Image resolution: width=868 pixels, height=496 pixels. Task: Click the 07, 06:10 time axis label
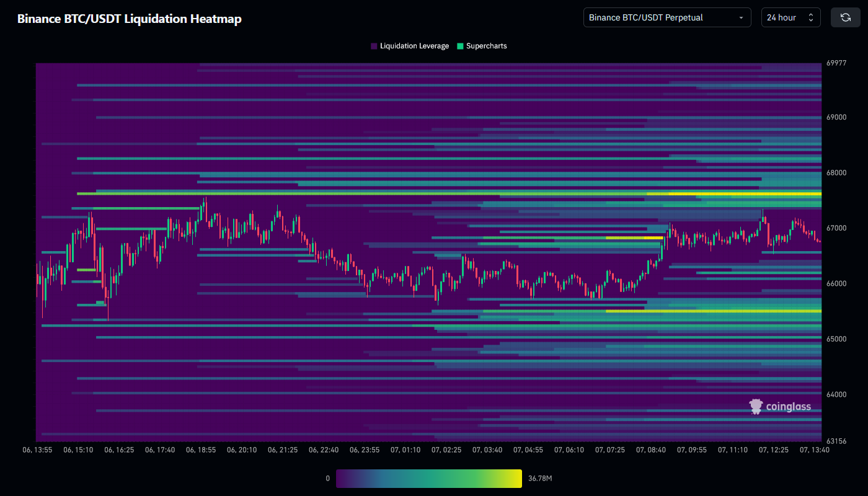click(569, 450)
